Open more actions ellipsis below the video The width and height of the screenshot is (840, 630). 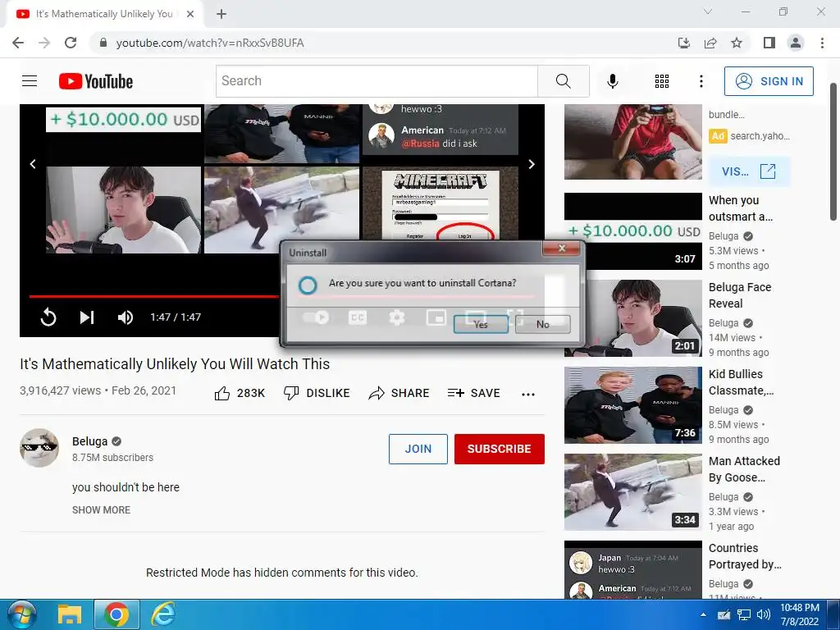(527, 395)
